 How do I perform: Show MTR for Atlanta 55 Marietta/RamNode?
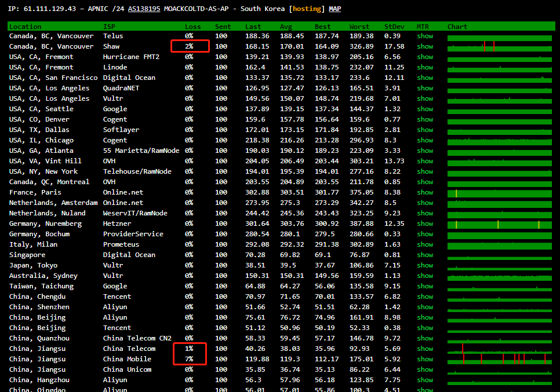pyautogui.click(x=425, y=151)
